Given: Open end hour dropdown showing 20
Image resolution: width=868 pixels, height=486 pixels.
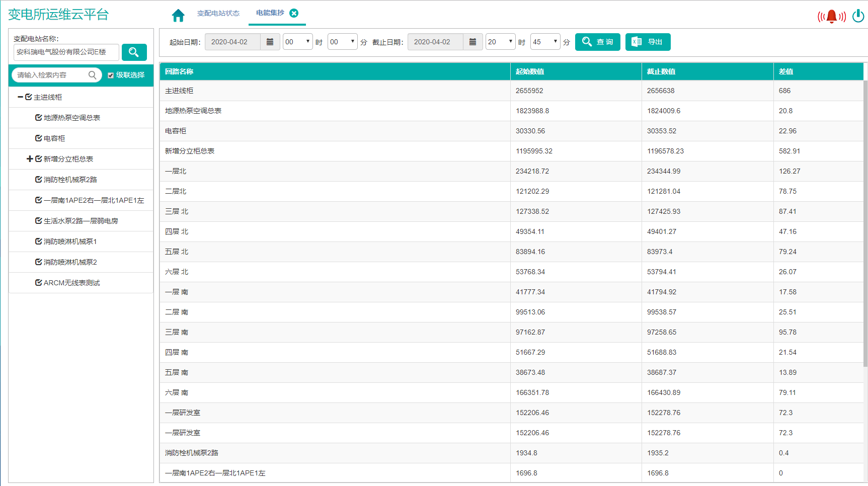Looking at the screenshot, I should point(501,42).
